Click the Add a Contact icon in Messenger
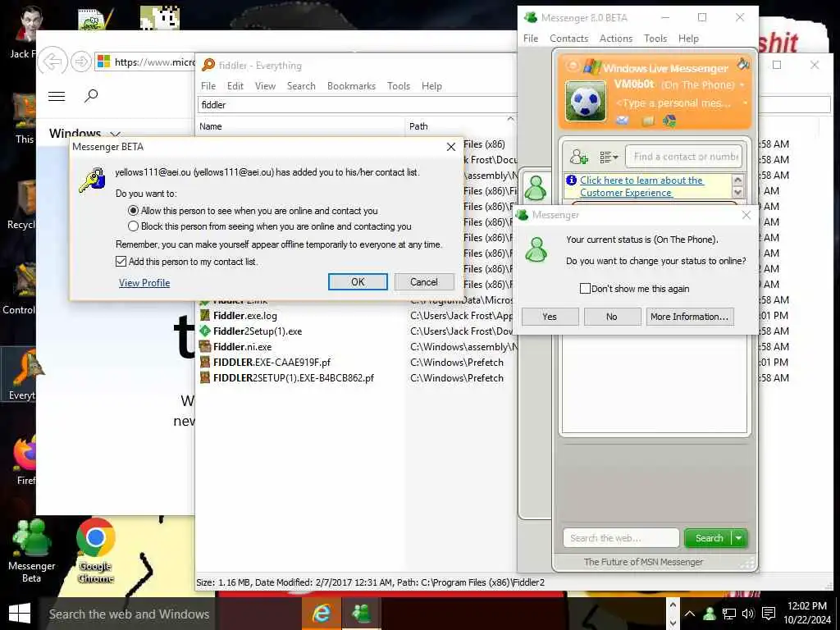The image size is (840, 630). (578, 157)
